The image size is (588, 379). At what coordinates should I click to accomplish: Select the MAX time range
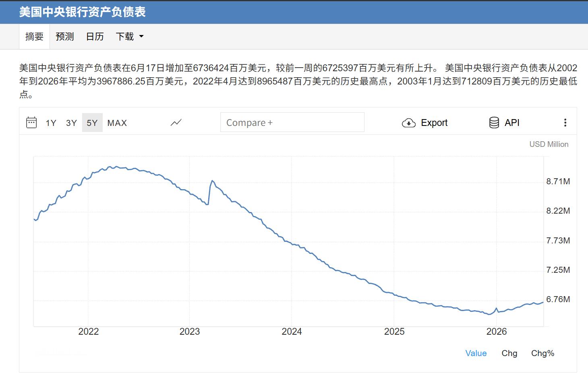coord(117,123)
